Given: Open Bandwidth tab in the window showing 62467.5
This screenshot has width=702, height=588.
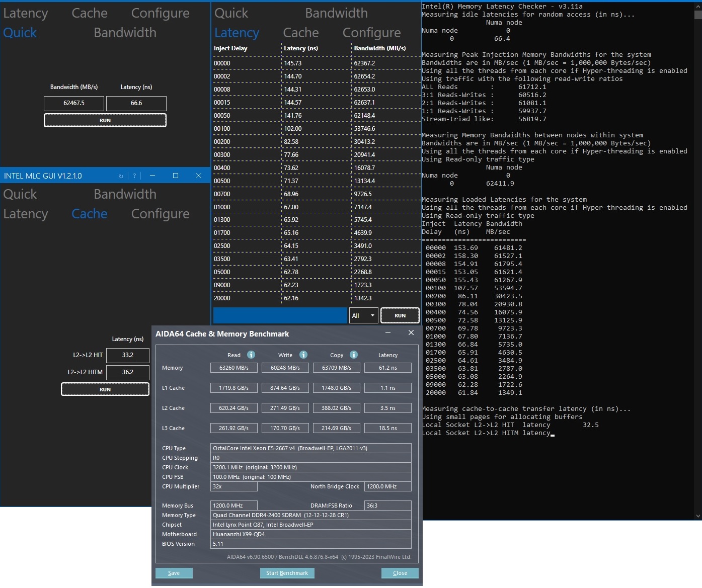Looking at the screenshot, I should tap(125, 33).
